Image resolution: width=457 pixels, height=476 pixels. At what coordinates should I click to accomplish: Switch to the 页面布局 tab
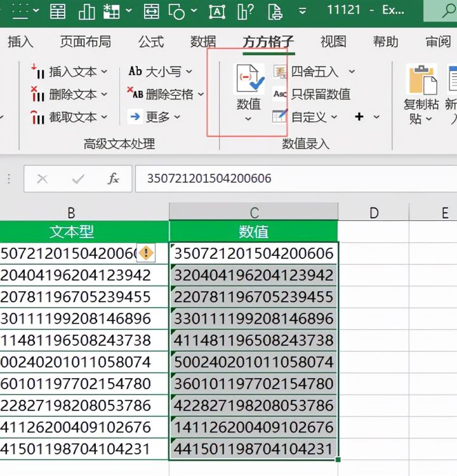[85, 42]
